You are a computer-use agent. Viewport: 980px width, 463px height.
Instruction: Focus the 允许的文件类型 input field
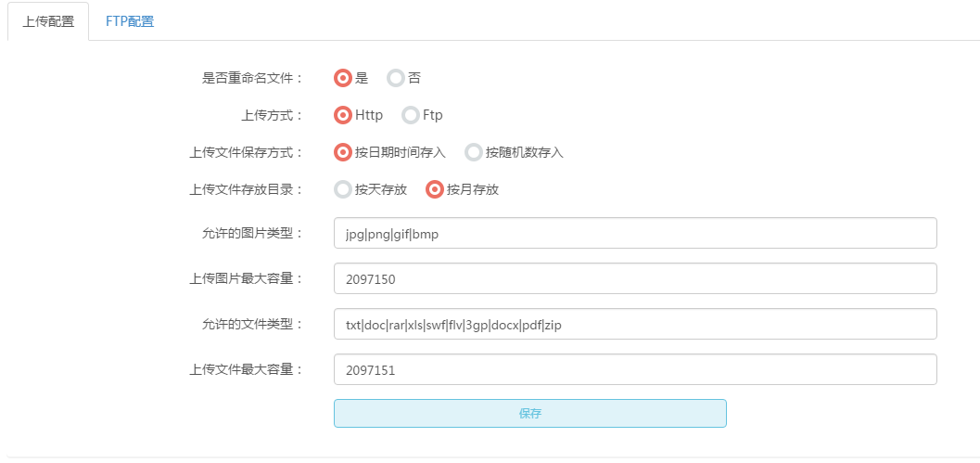[635, 324]
